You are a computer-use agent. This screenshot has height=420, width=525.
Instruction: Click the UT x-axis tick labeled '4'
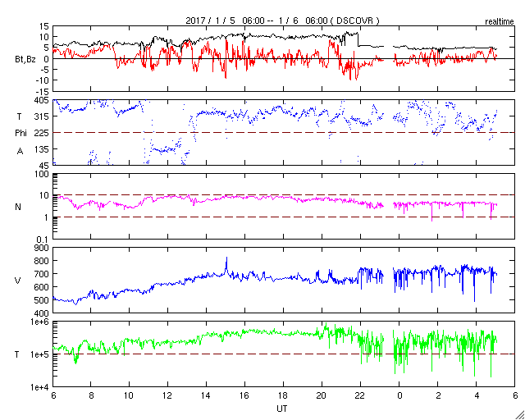tap(477, 395)
